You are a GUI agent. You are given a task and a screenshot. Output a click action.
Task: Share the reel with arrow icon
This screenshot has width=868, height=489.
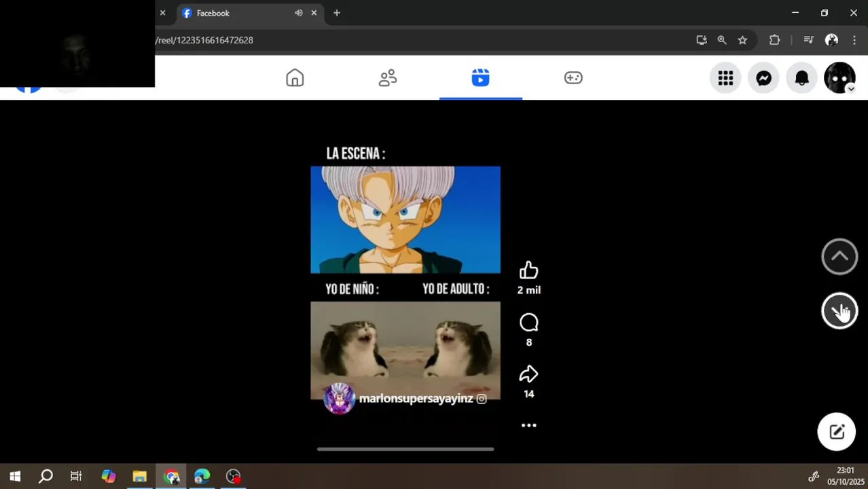pos(528,374)
